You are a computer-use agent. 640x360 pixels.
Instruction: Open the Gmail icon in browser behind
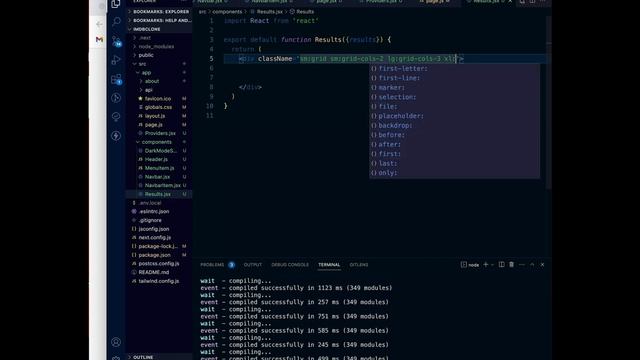tap(99, 40)
